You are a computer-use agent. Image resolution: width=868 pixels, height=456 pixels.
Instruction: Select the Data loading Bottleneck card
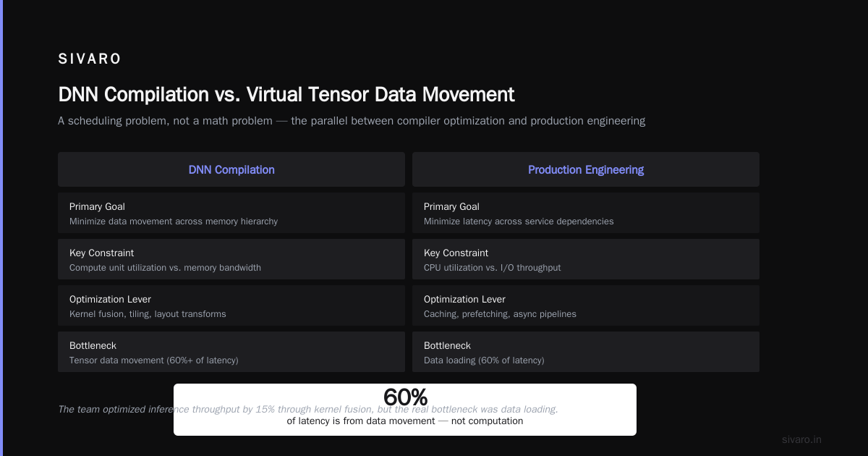[x=586, y=352]
